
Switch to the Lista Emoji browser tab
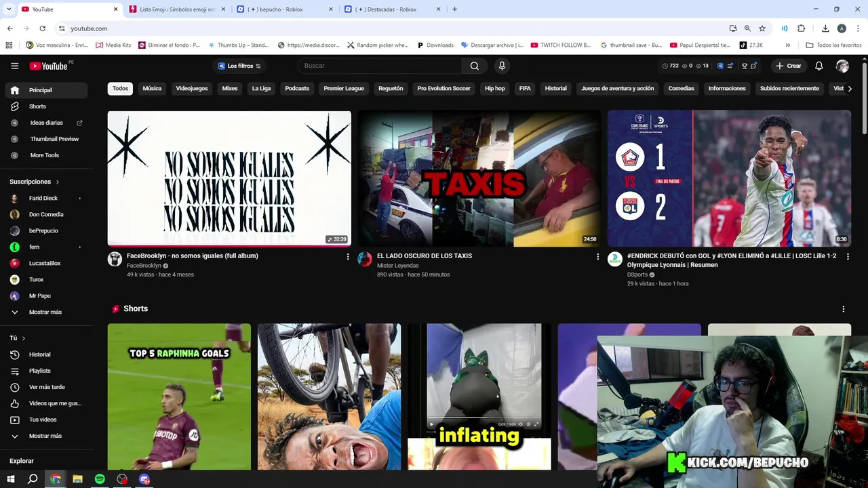coord(176,9)
